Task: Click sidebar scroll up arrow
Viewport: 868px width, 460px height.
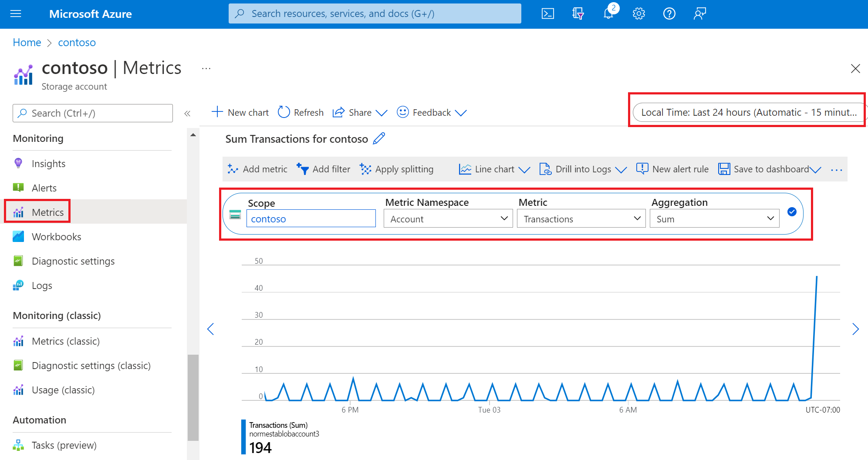Action: coord(193,135)
